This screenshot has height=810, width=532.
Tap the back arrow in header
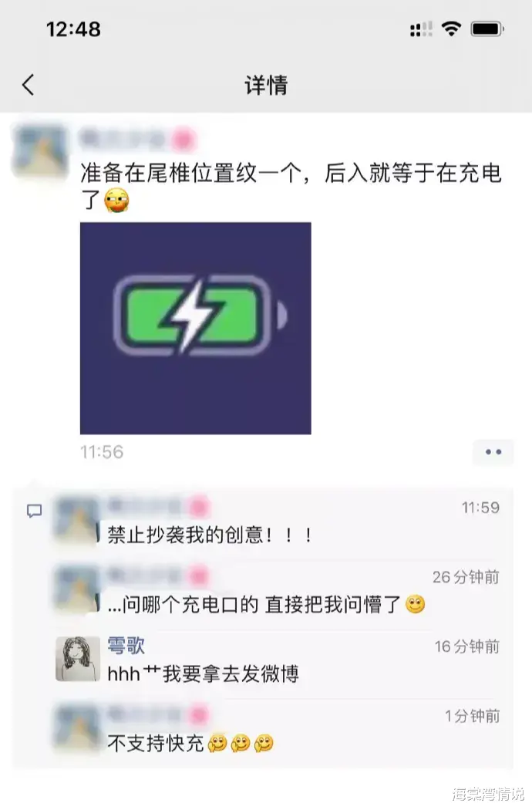[x=29, y=85]
